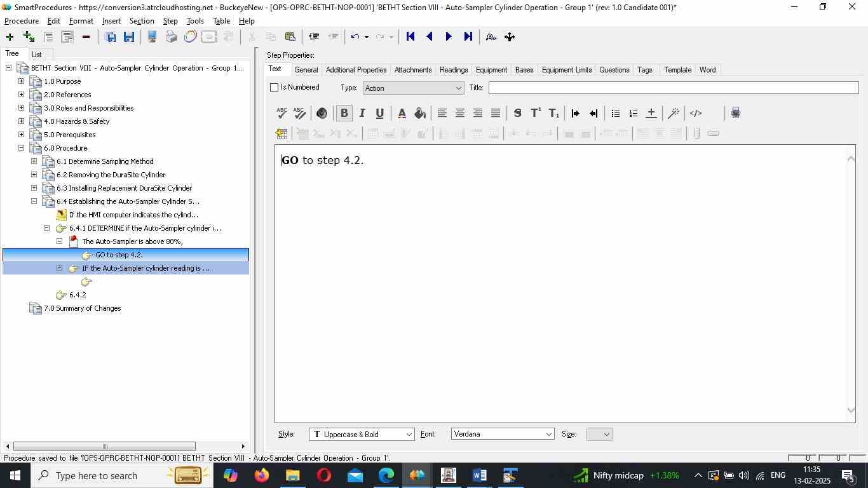Apply subscript formatting

tap(554, 113)
